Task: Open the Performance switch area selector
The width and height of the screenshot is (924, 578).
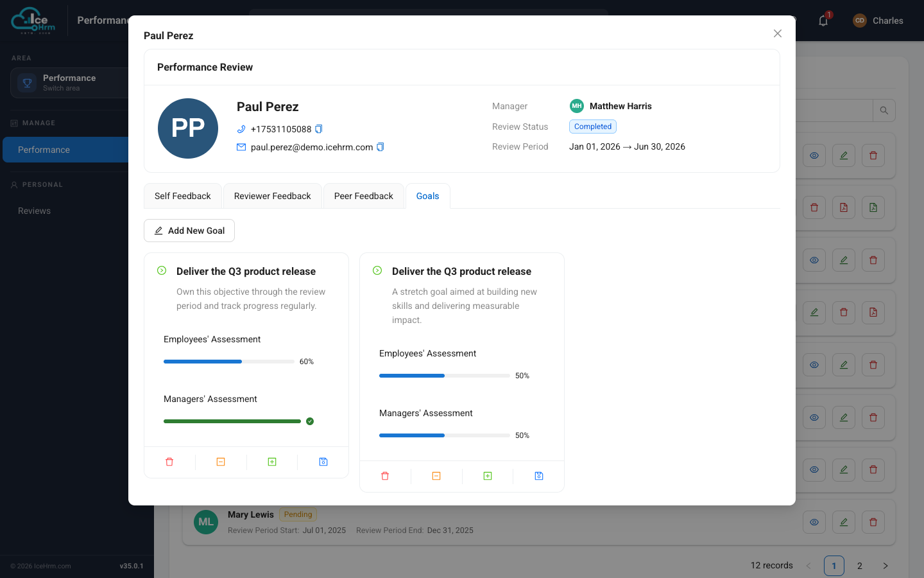Action: 70,83
